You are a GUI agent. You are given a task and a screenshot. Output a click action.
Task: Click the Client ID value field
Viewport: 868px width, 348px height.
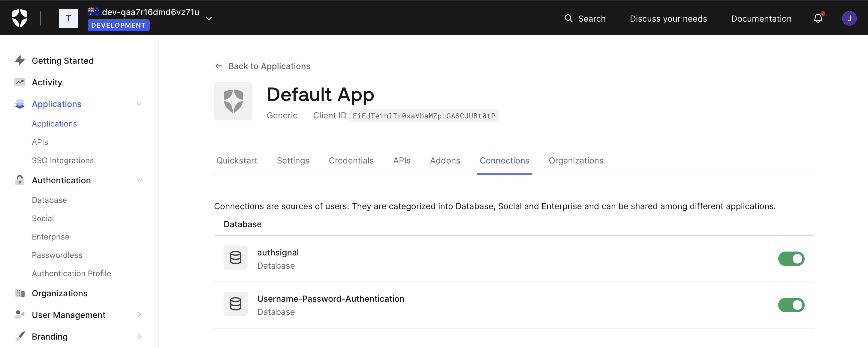point(424,116)
